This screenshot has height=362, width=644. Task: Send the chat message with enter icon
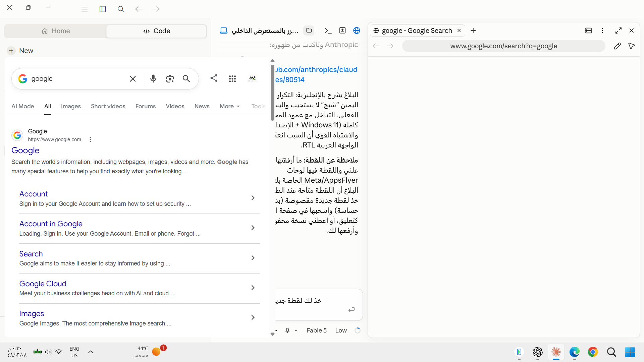coord(352,310)
